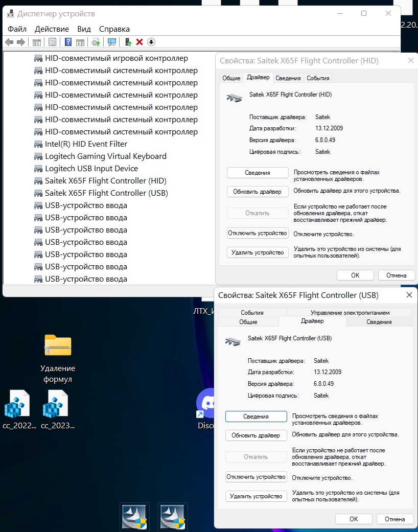
Task: Click the red X uninstall device icon
Action: (x=140, y=42)
